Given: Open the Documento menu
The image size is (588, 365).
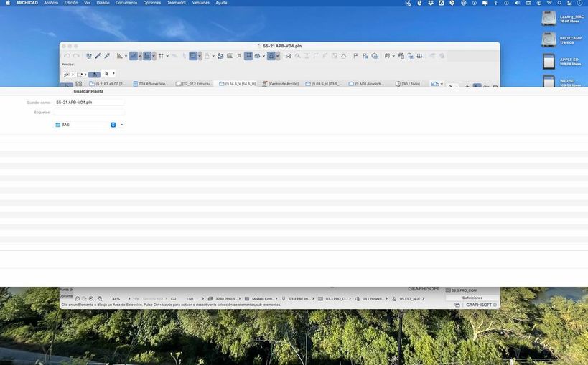Looking at the screenshot, I should tap(126, 3).
